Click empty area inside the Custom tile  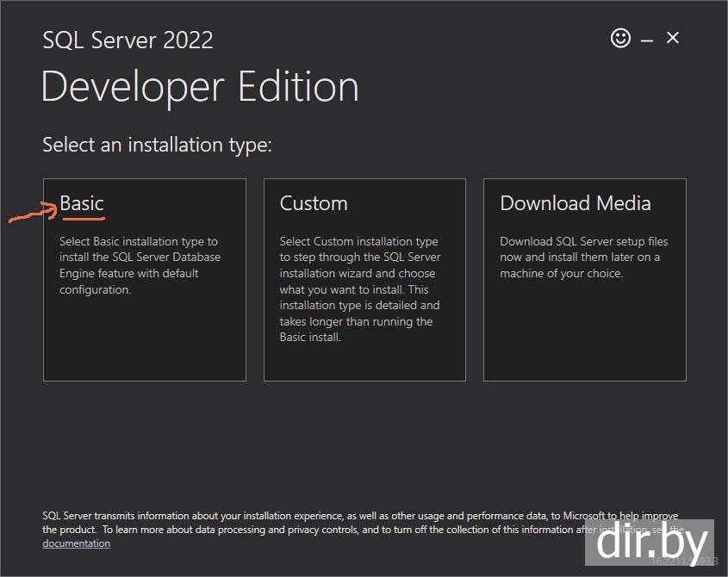pos(364,362)
